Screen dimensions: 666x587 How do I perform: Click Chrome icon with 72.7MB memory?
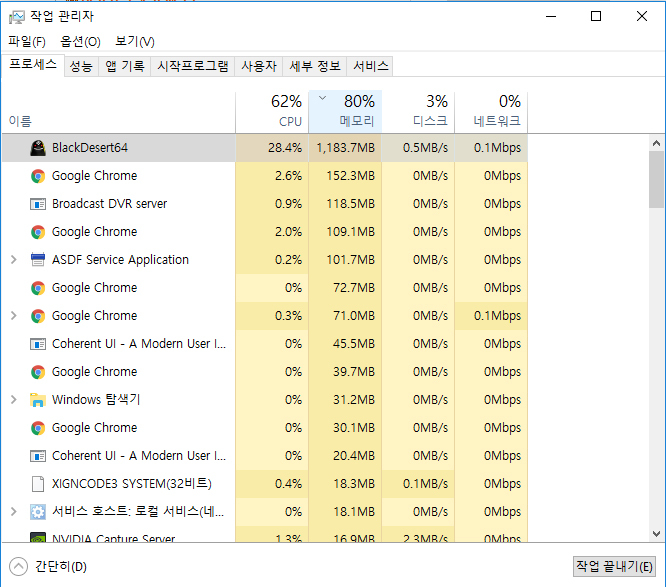point(38,288)
